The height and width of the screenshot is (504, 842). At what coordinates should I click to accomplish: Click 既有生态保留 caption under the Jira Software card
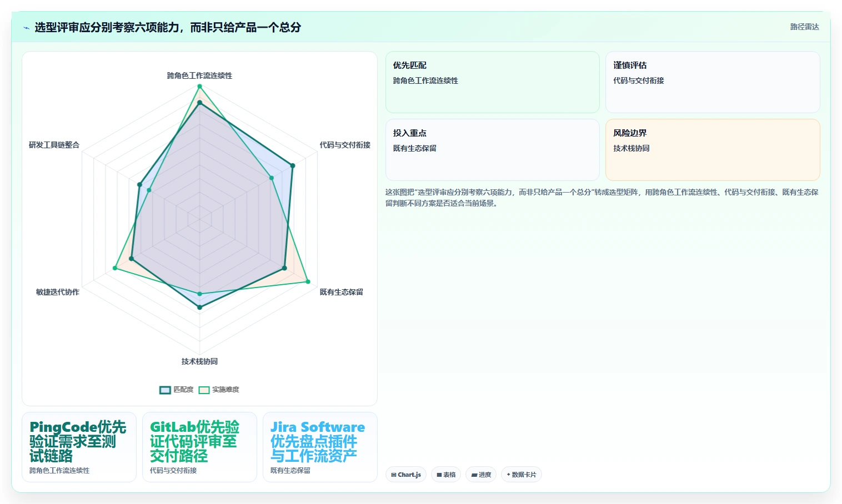click(290, 470)
